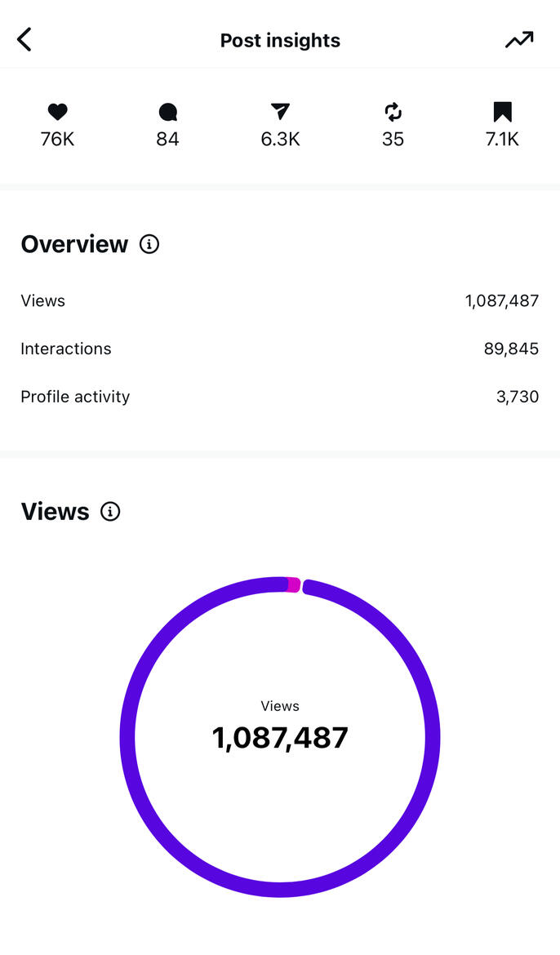
Task: Tap the back arrow icon
Action: pyautogui.click(x=24, y=39)
